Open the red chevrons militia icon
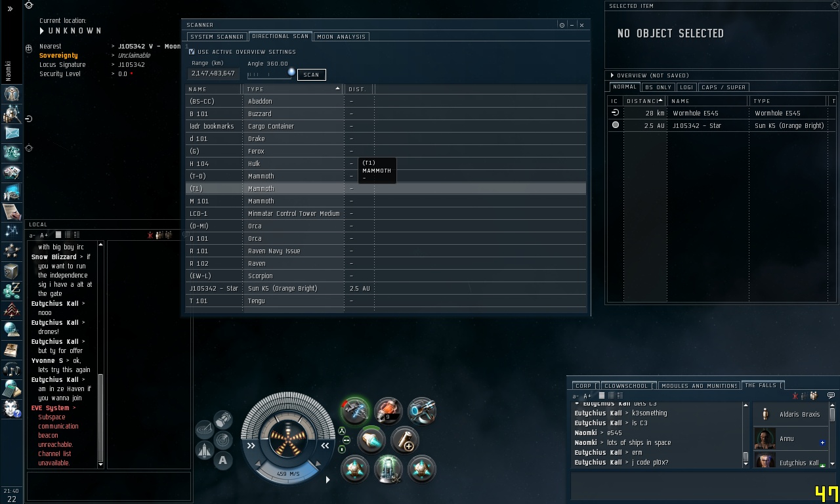This screenshot has width=840, height=504. pyautogui.click(x=12, y=310)
